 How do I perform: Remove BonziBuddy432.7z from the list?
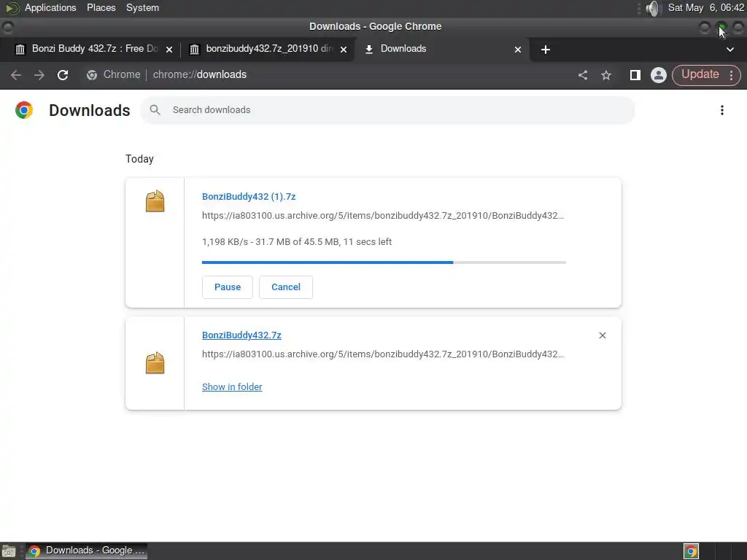click(602, 335)
